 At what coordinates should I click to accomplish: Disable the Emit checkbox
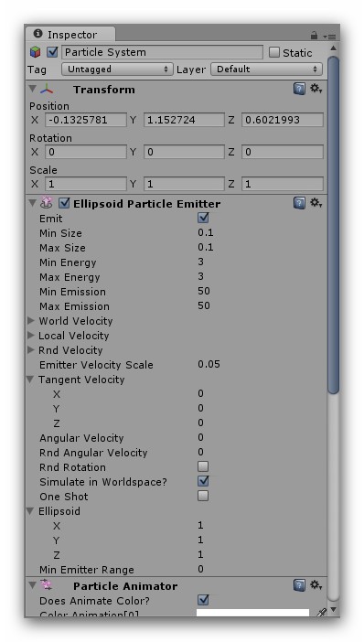(203, 218)
